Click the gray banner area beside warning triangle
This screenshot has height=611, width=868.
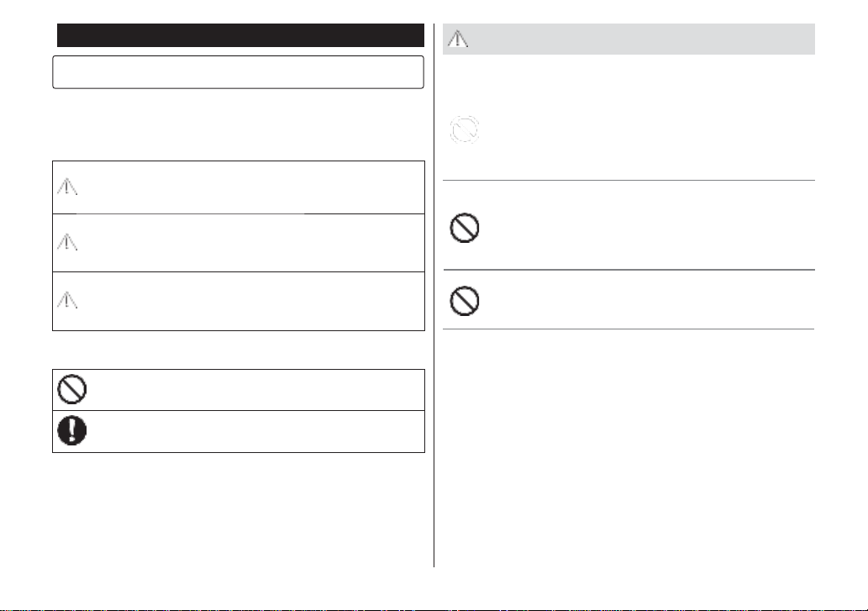[x=642, y=39]
